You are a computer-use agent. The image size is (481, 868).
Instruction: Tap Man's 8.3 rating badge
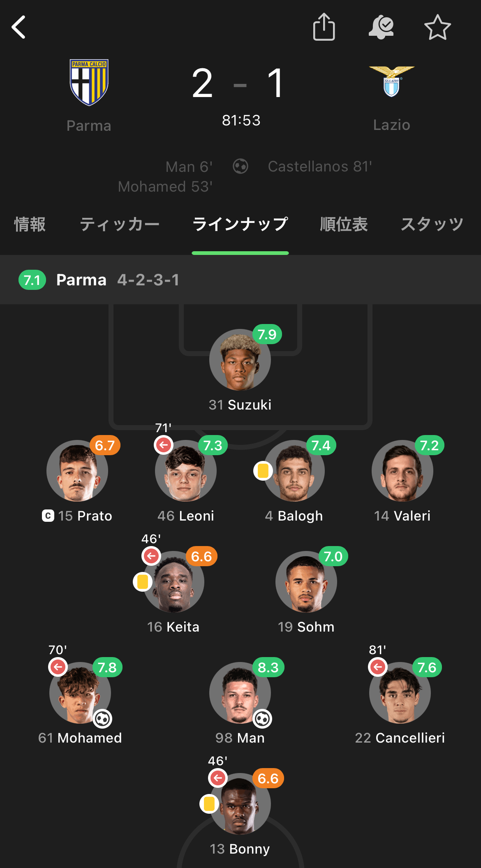268,667
